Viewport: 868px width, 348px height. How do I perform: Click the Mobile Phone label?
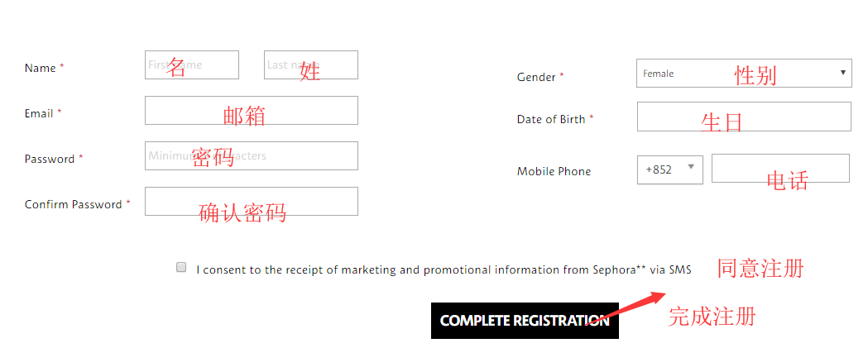click(554, 172)
